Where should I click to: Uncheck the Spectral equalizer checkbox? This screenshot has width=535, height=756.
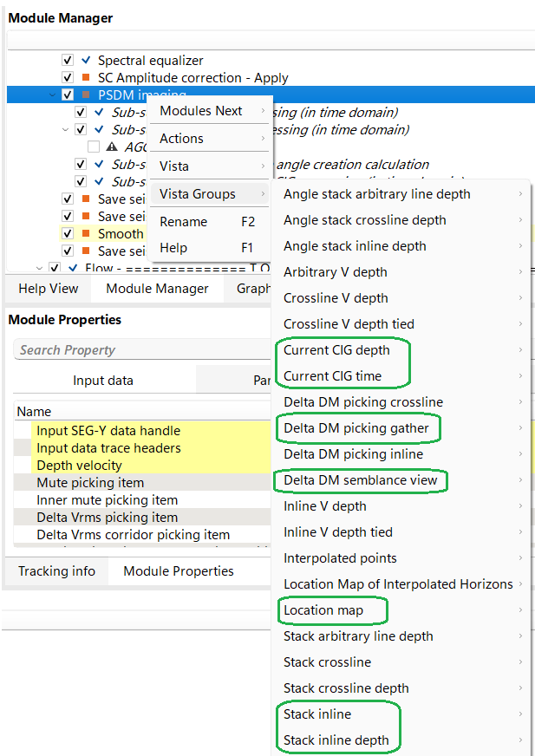[x=68, y=61]
